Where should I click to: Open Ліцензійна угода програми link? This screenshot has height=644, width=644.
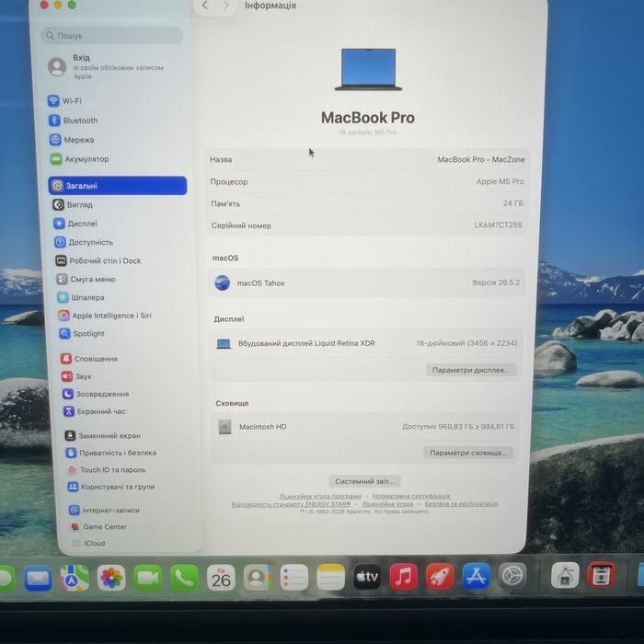coord(320,496)
